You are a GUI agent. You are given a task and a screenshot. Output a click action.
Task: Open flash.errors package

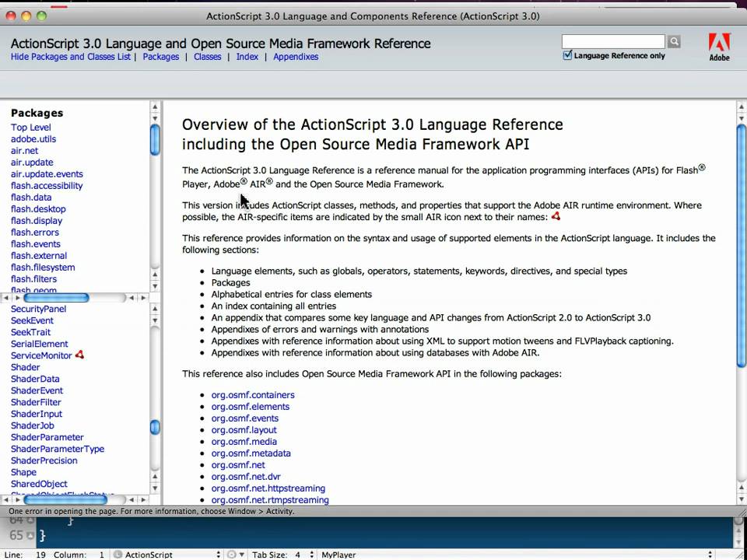(x=35, y=233)
